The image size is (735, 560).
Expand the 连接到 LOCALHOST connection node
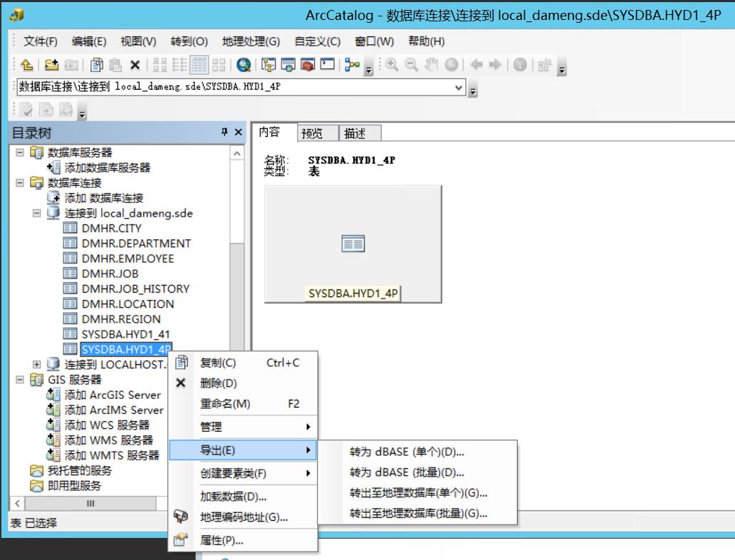pyautogui.click(x=37, y=365)
